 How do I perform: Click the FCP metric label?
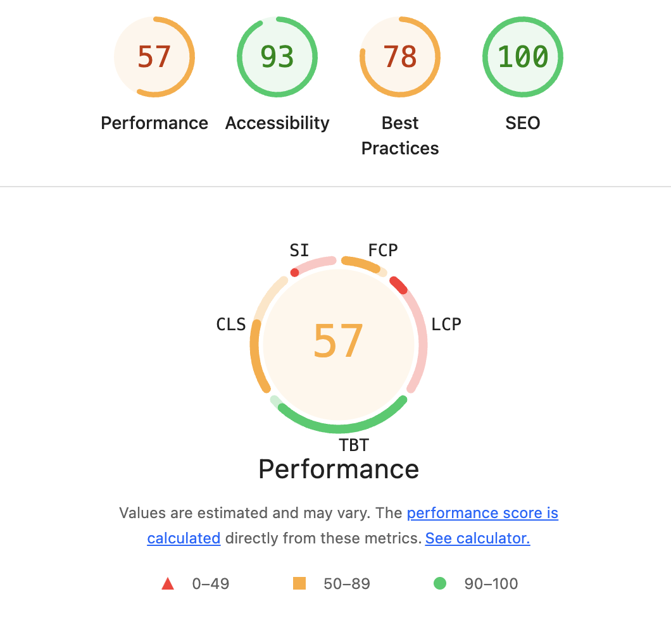(383, 251)
